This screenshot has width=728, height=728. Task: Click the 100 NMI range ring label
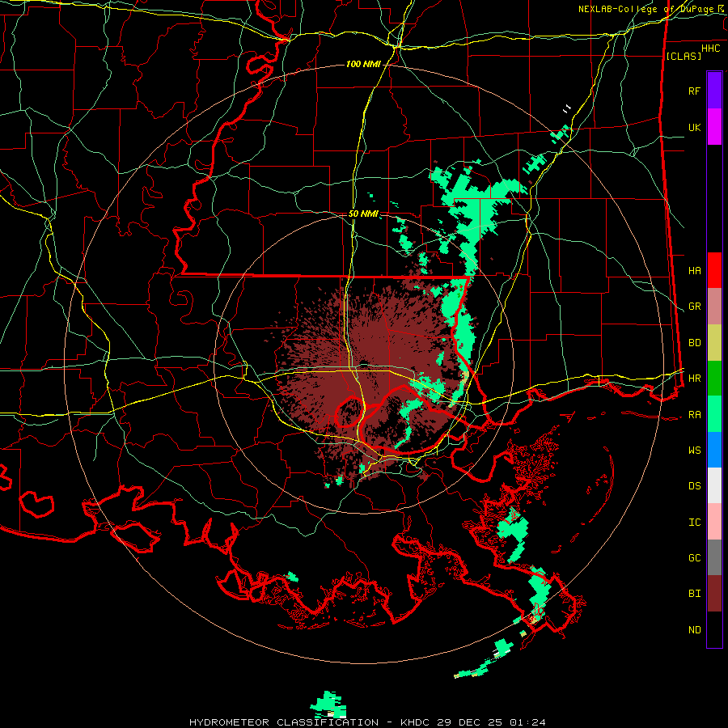click(363, 64)
